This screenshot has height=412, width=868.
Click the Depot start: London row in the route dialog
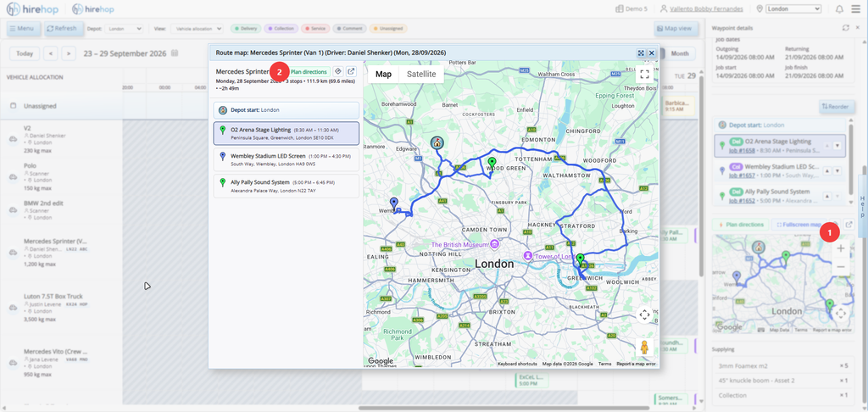[287, 109]
